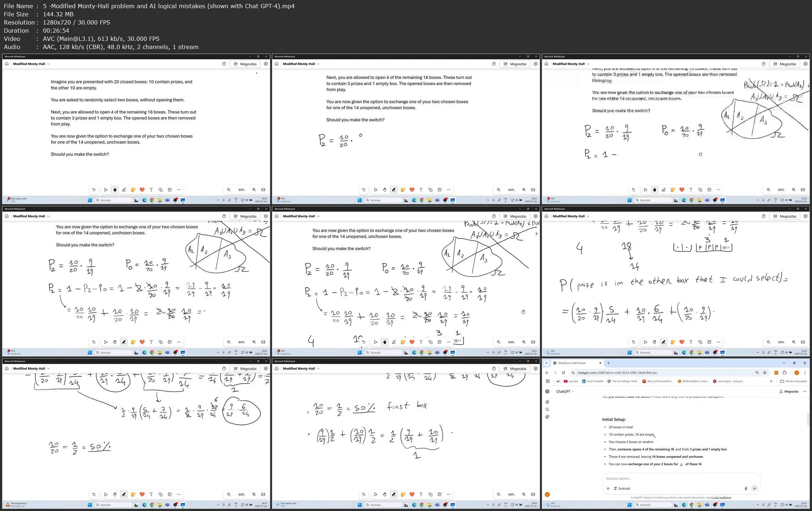Open the youtube bookmark
Screen dimensions: 812x511
pos(571,381)
